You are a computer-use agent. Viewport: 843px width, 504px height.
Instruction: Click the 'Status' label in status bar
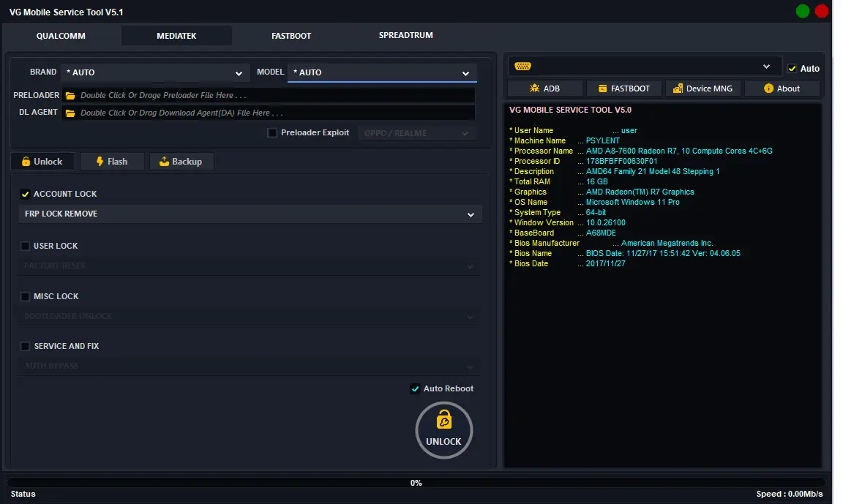tap(23, 494)
